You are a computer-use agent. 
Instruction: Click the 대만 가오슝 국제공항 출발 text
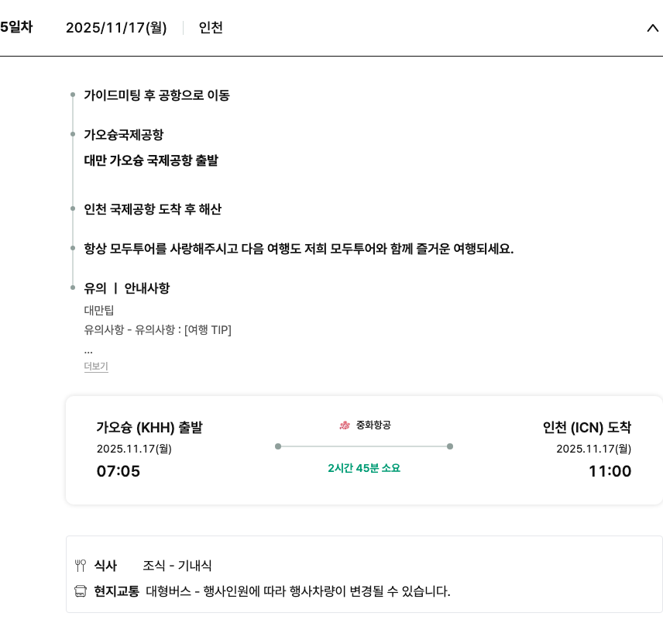[151, 160]
